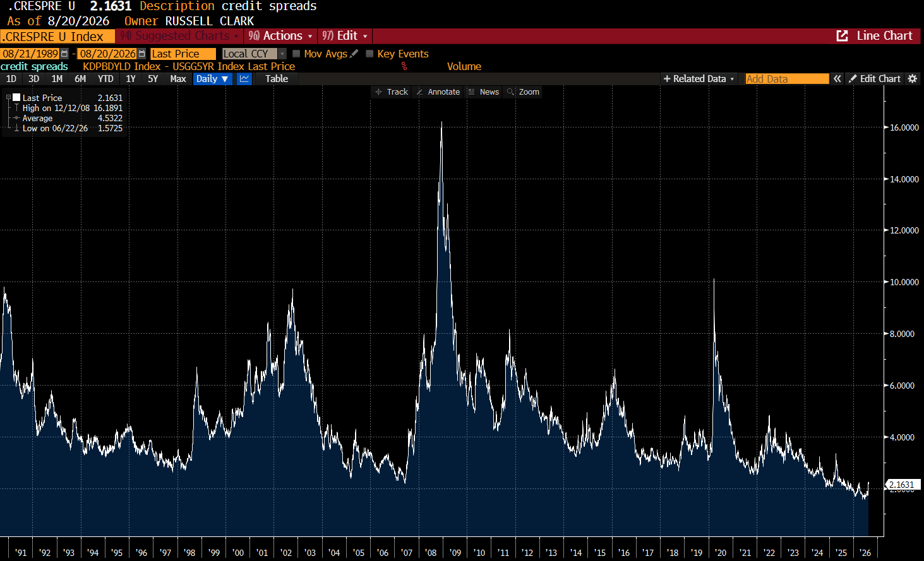Collapse the legend box using its corner icon
The width and height of the screenshot is (924, 561).
(8, 98)
